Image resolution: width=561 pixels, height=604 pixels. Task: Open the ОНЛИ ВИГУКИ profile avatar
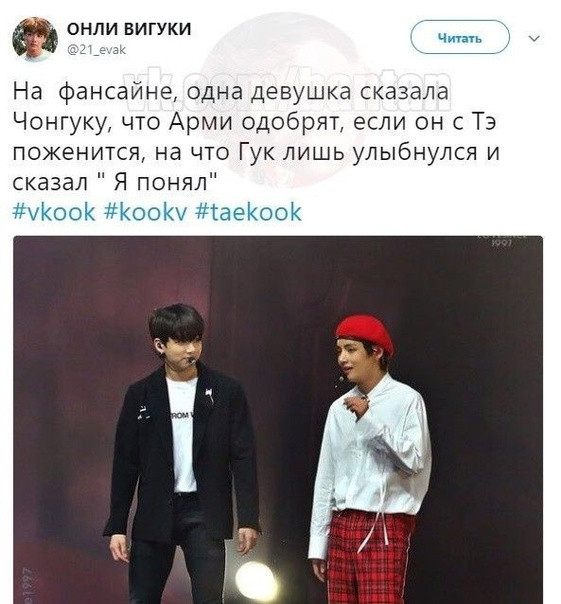tap(35, 39)
